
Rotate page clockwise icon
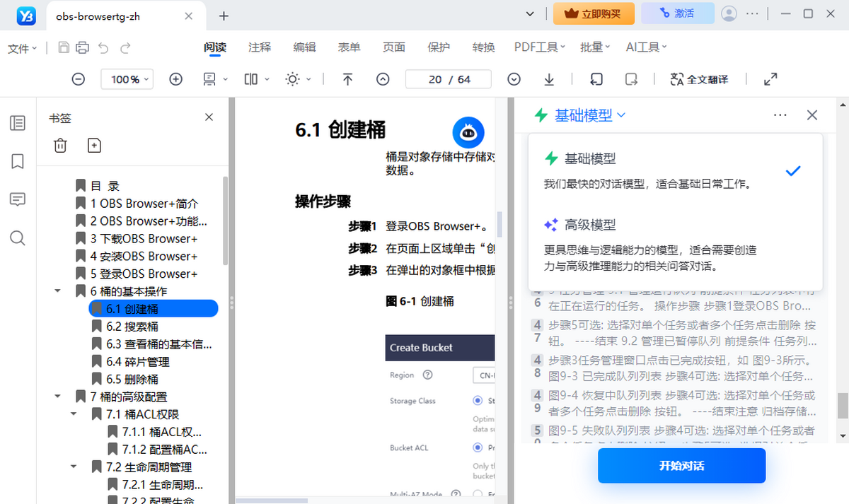coord(632,79)
